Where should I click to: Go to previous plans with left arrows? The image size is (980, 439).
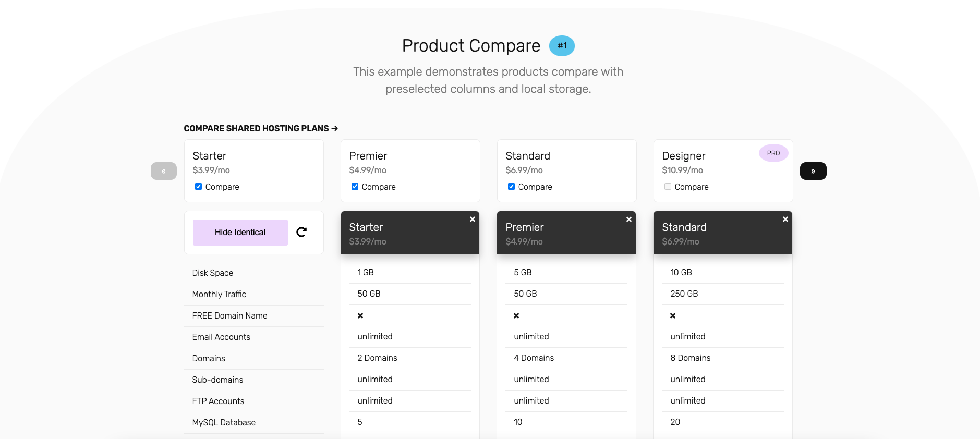pyautogui.click(x=164, y=171)
